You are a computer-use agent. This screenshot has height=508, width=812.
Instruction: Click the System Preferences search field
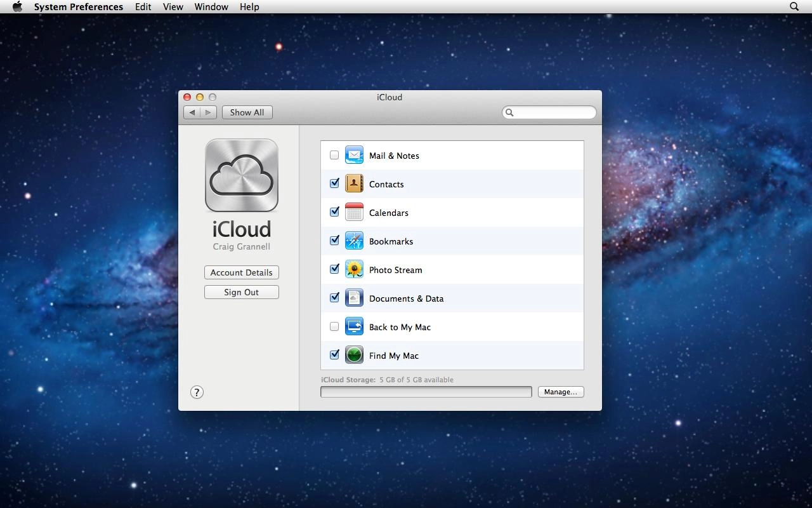click(x=549, y=112)
